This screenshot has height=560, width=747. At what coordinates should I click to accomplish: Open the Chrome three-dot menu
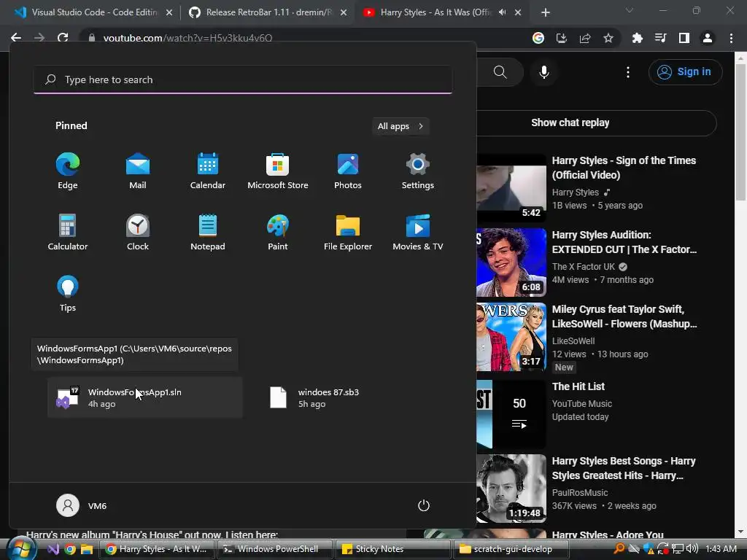(731, 38)
